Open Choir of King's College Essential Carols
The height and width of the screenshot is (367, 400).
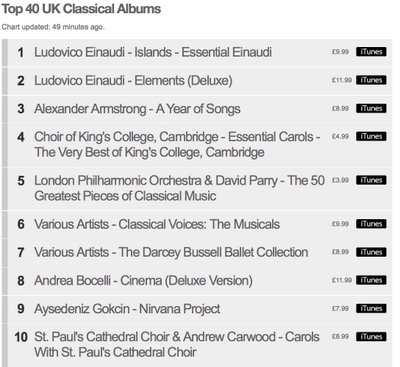[177, 145]
